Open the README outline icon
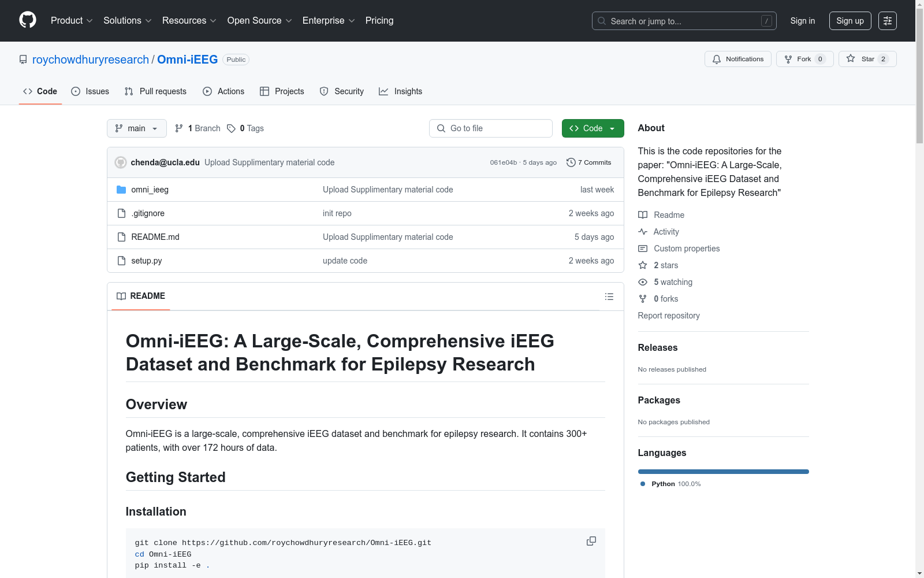 click(609, 297)
